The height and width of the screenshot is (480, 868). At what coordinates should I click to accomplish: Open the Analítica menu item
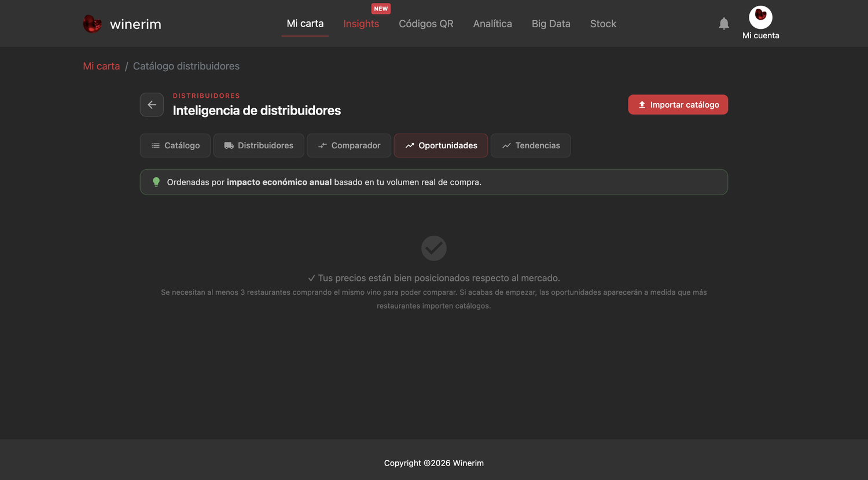492,24
